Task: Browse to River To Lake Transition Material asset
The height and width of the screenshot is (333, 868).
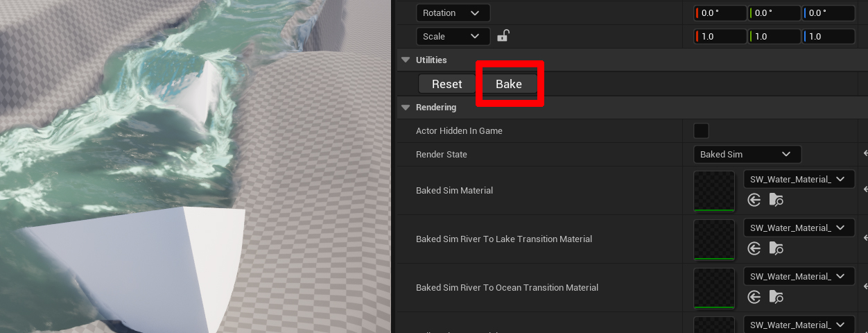Action: point(776,248)
